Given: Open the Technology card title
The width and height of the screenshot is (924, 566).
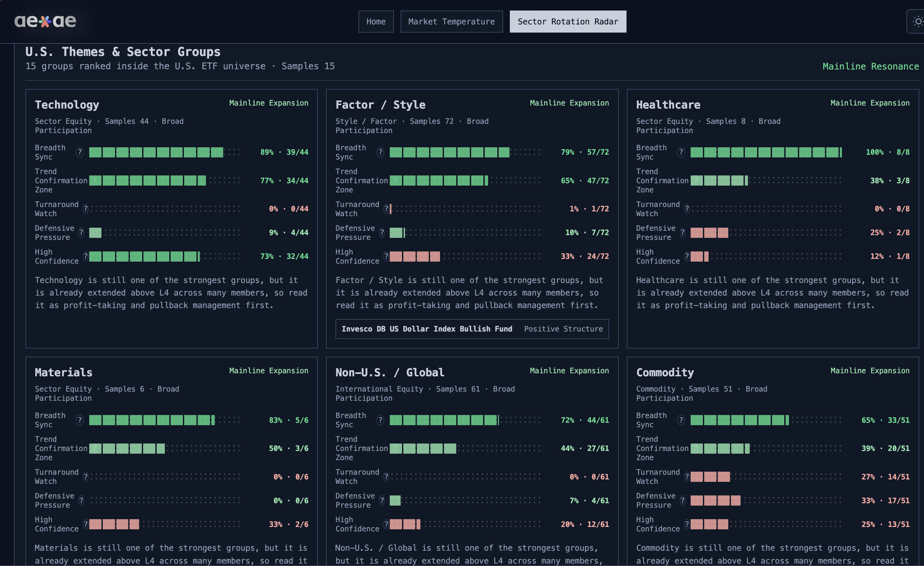Looking at the screenshot, I should click(x=67, y=105).
